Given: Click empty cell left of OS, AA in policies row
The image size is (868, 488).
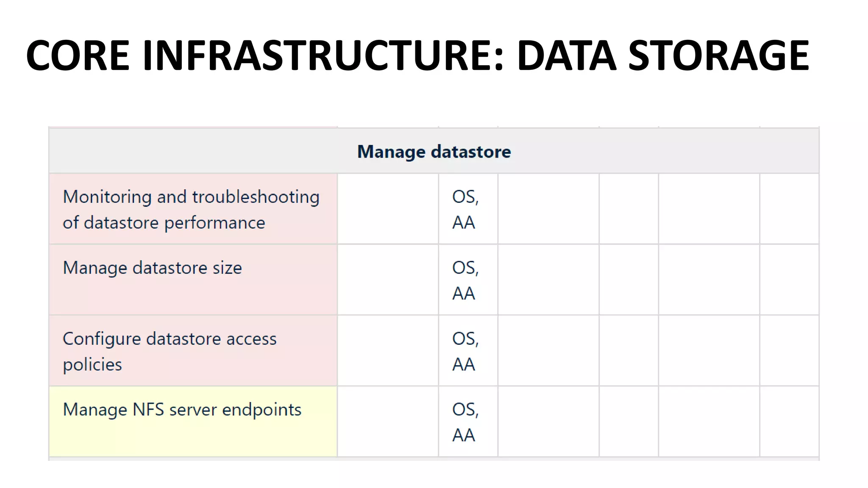Looking at the screenshot, I should (x=388, y=351).
